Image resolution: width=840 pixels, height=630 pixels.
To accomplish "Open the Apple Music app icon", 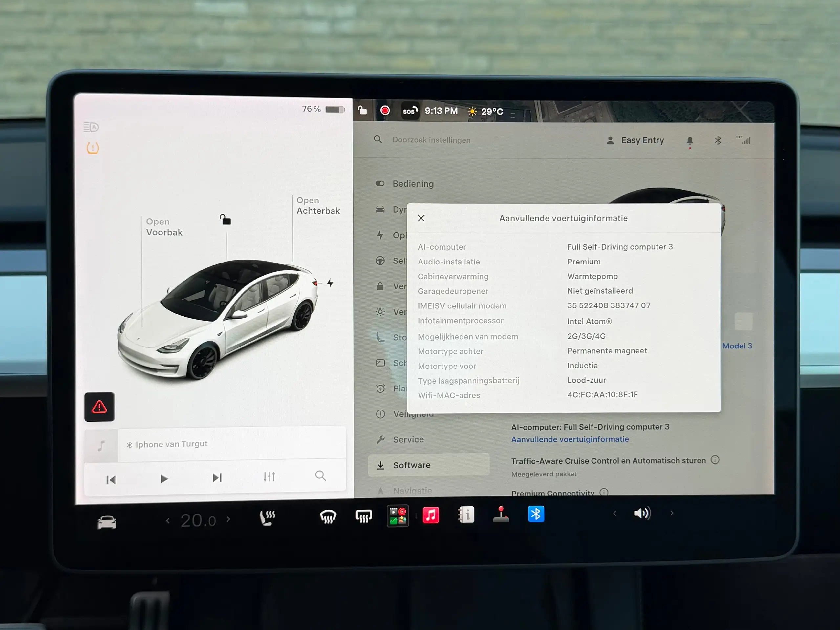I will pyautogui.click(x=431, y=515).
